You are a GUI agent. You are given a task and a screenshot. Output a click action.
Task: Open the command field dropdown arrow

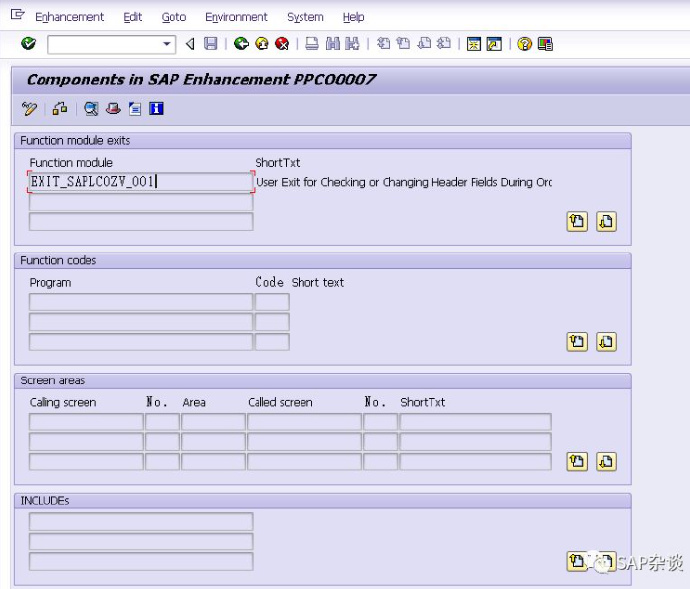tap(167, 44)
